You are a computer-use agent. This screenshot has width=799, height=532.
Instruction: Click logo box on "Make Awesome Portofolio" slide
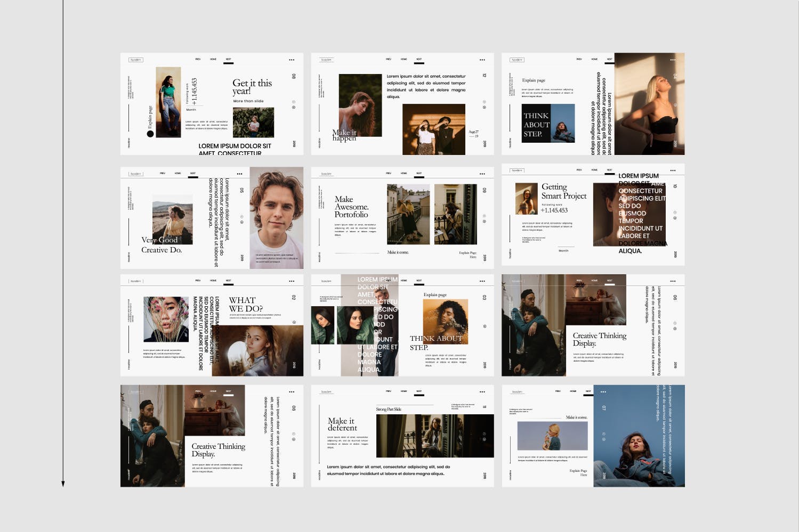click(326, 174)
